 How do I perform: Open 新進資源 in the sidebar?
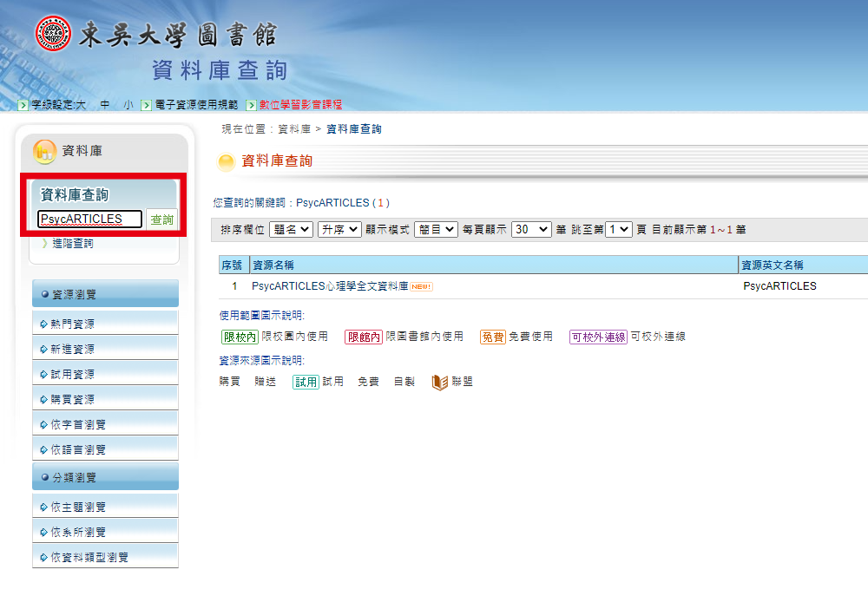pyautogui.click(x=105, y=349)
